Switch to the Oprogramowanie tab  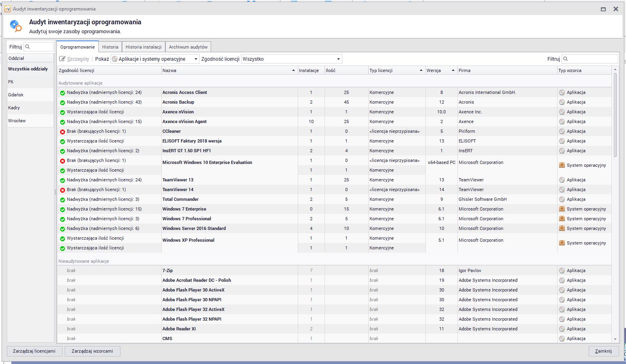coord(77,47)
